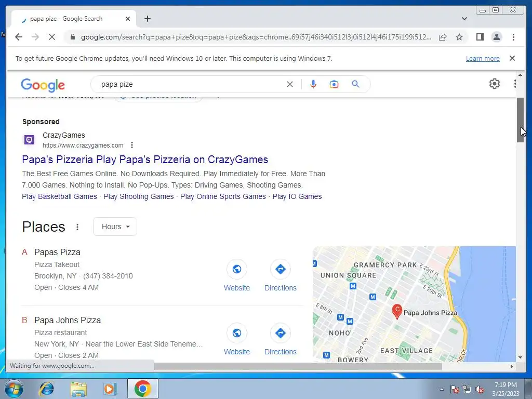
Task: Stop loading the page
Action: pos(52,37)
